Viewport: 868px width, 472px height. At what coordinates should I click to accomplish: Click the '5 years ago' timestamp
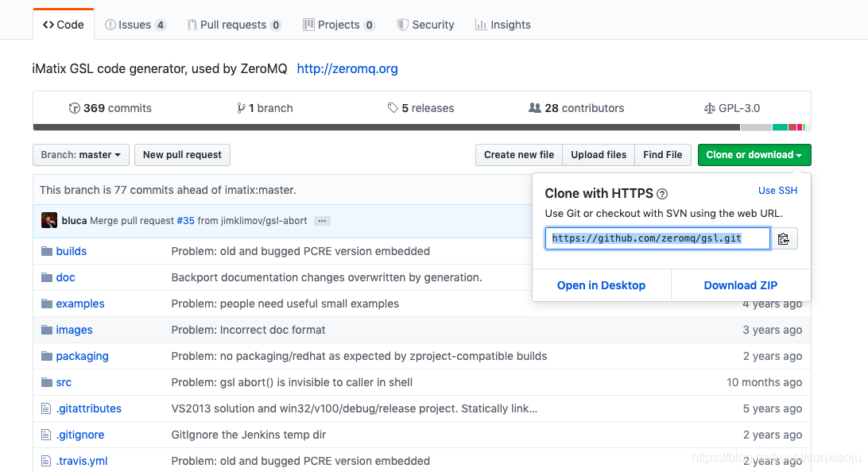pyautogui.click(x=773, y=408)
